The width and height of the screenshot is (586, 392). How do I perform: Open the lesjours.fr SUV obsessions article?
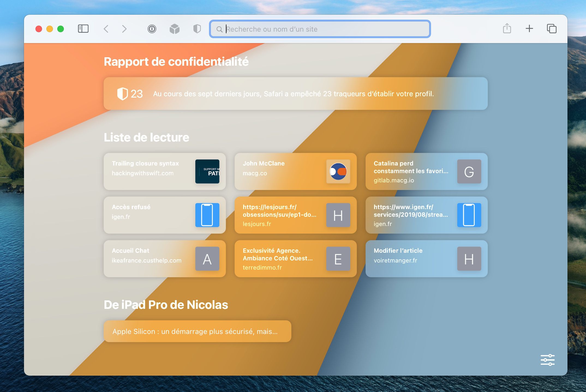point(295,215)
